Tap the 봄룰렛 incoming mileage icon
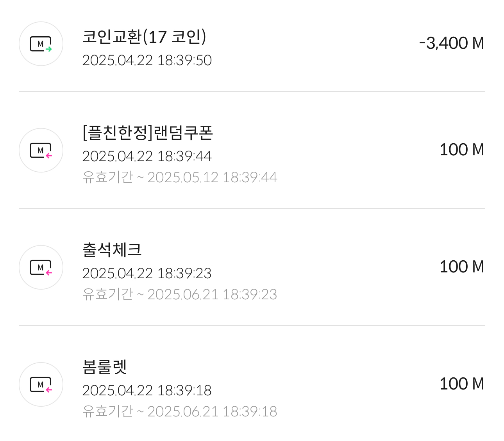The height and width of the screenshot is (441, 504). (x=41, y=384)
